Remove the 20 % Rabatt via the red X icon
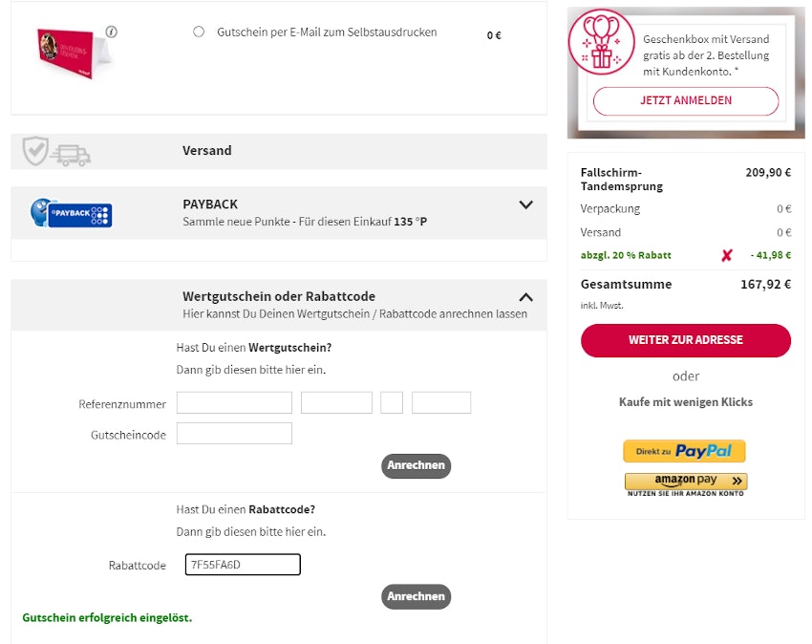 (x=725, y=254)
